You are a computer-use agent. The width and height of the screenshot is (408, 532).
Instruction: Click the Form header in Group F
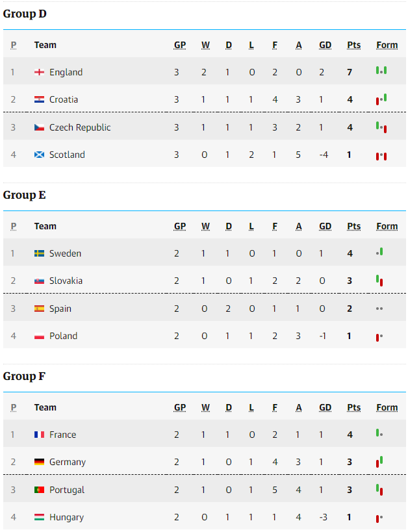click(387, 407)
